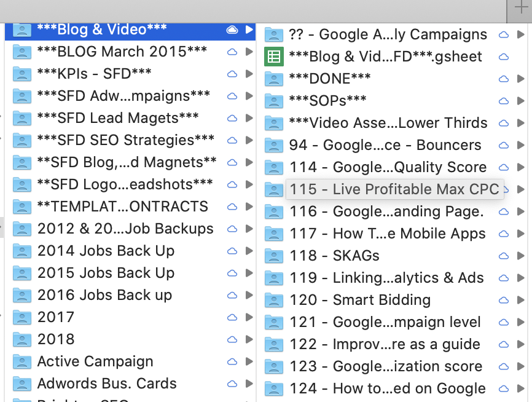Screen dimensions: 532x402
Task: Expand **TEMPLAT...ONTRACTS disclosure arrow
Action: coord(249,207)
